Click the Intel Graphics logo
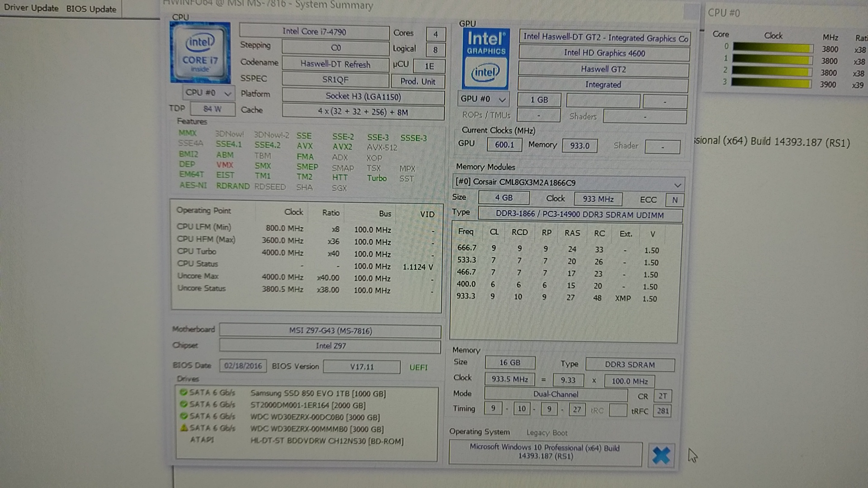Image resolution: width=868 pixels, height=488 pixels. [486, 59]
